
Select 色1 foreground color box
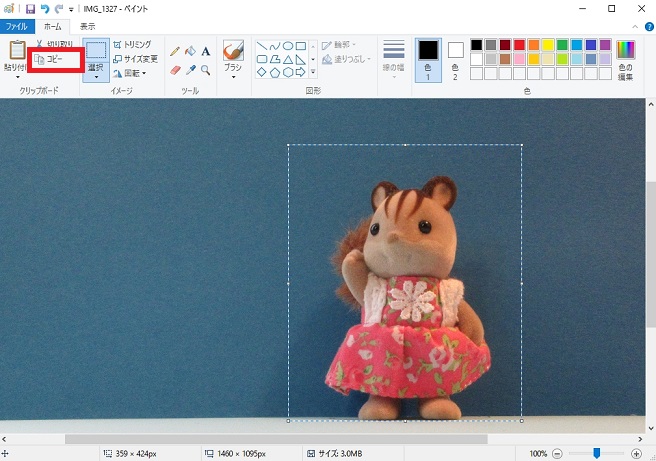(428, 60)
